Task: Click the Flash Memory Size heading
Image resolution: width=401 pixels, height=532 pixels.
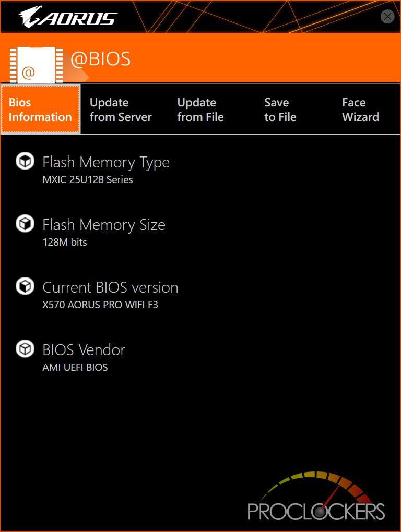Action: pyautogui.click(x=104, y=225)
